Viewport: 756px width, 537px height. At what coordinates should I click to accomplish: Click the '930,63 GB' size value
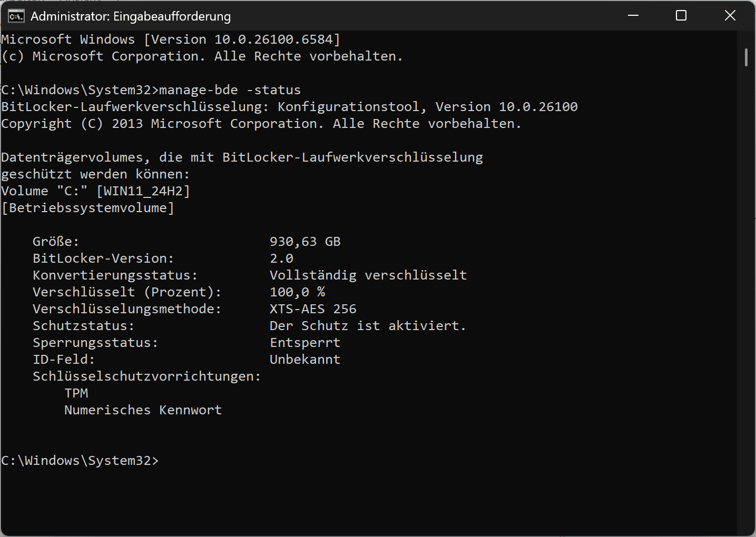click(x=305, y=242)
